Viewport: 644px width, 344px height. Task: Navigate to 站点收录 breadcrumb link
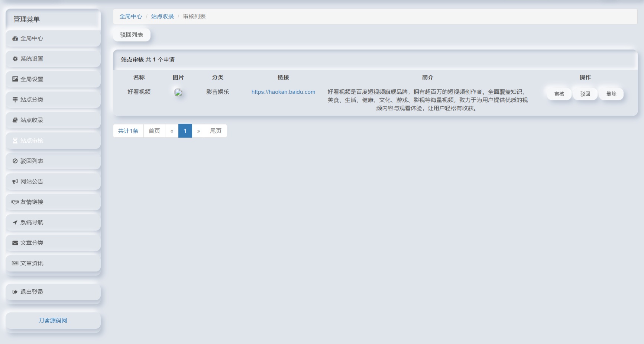pyautogui.click(x=162, y=16)
